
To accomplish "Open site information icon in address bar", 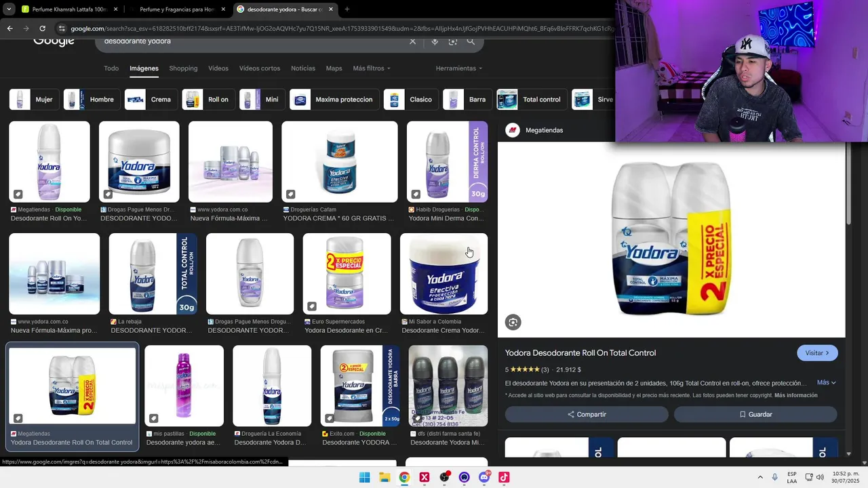I will click(62, 28).
